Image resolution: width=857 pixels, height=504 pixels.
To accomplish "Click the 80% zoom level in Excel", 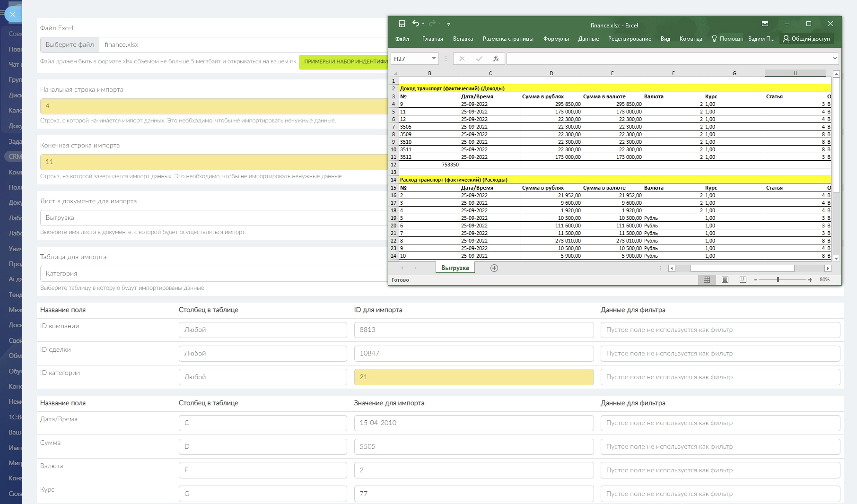I will [x=824, y=280].
